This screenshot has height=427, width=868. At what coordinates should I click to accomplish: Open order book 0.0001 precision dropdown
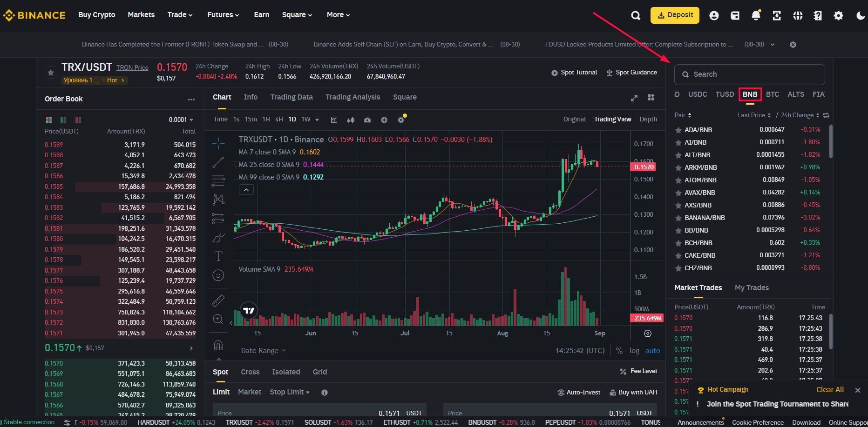(x=181, y=120)
